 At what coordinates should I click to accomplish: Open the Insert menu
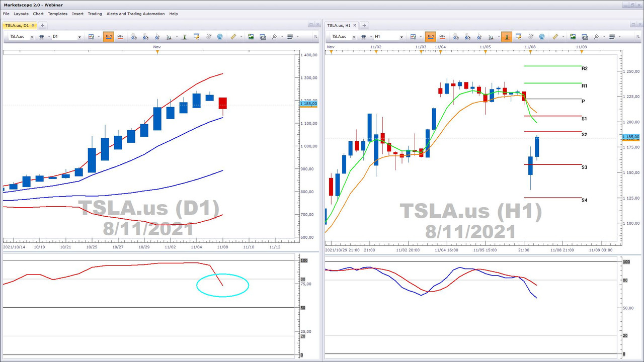pyautogui.click(x=78, y=14)
